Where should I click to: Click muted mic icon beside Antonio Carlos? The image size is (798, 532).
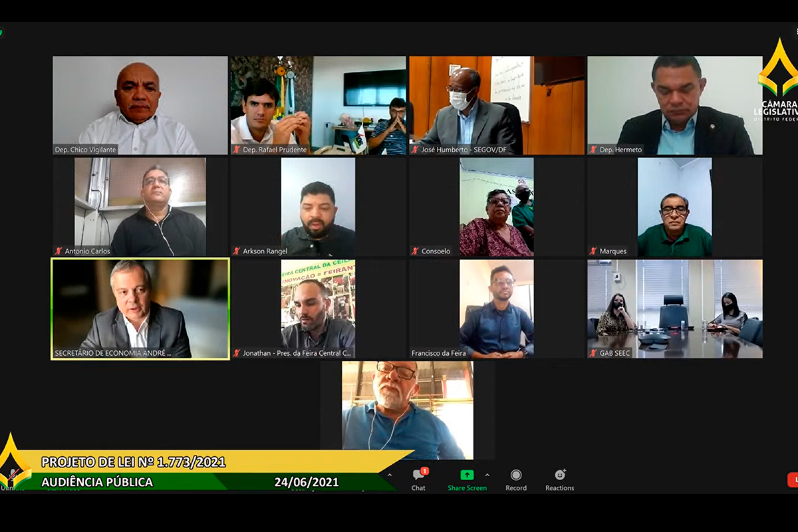pyautogui.click(x=59, y=251)
